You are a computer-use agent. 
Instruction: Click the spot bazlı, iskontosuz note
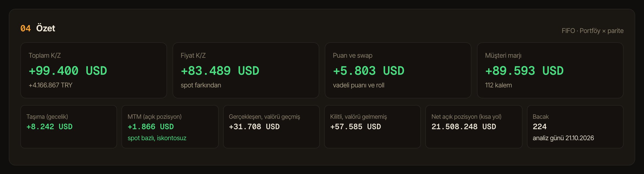(x=157, y=138)
